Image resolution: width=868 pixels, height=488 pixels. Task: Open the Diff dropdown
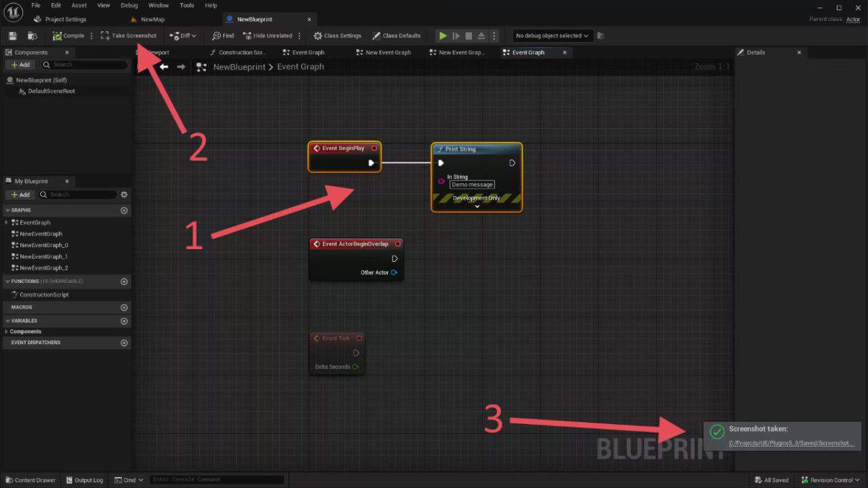(182, 36)
